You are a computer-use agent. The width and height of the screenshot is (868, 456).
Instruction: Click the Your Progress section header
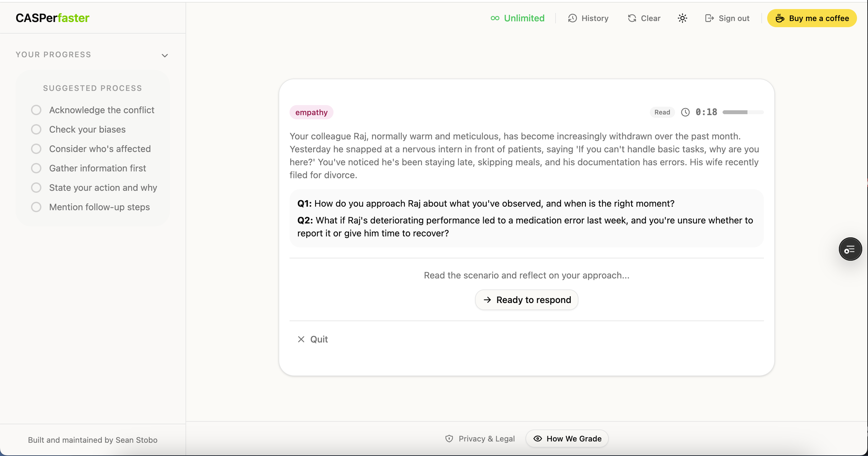[x=54, y=55]
